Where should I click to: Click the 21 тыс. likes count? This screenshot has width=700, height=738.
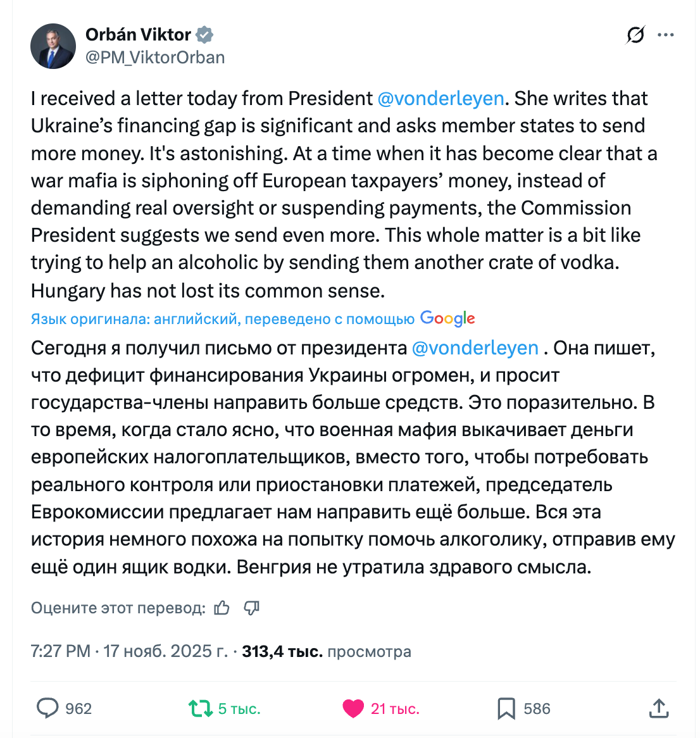coord(395,709)
